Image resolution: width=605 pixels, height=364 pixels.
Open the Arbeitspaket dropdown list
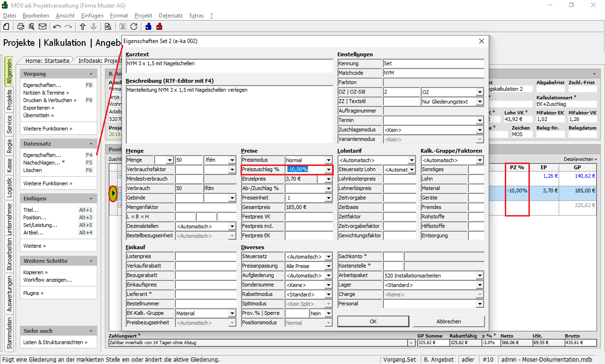coord(480,276)
